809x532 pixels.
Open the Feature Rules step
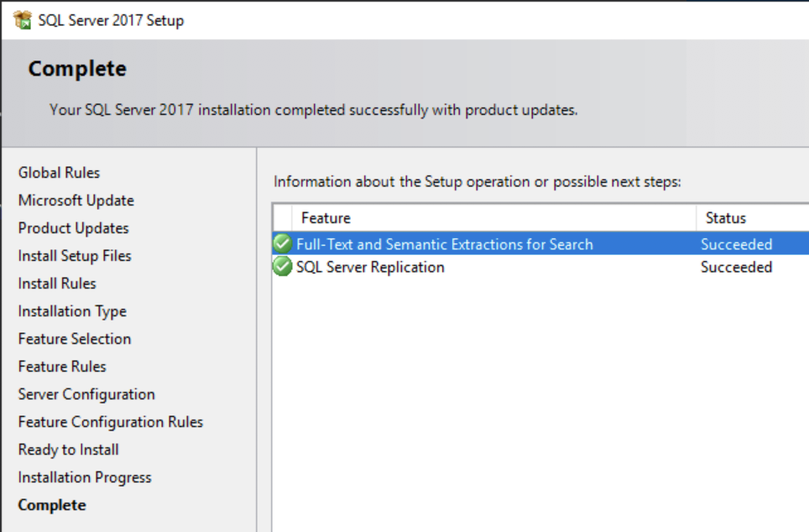click(61, 366)
